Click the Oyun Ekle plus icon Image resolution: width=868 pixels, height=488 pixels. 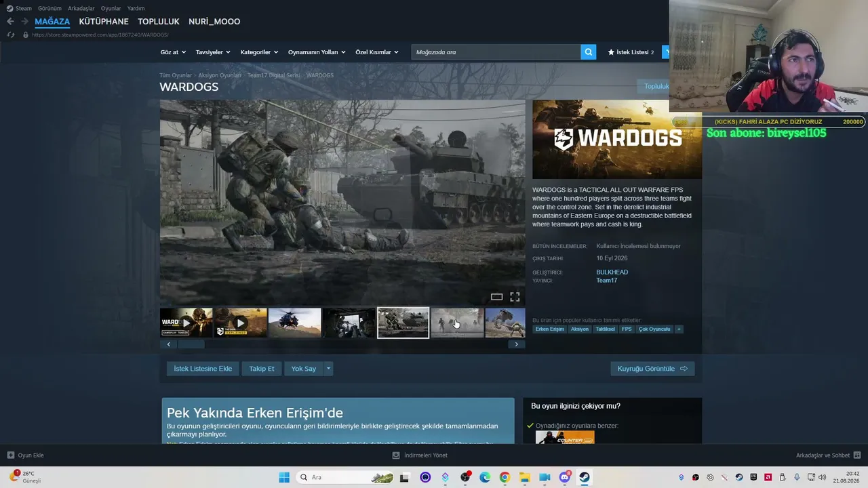[x=10, y=455]
